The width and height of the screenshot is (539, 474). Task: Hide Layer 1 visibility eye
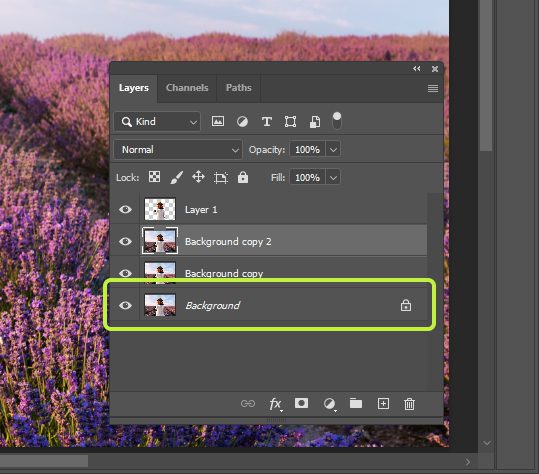[125, 209]
